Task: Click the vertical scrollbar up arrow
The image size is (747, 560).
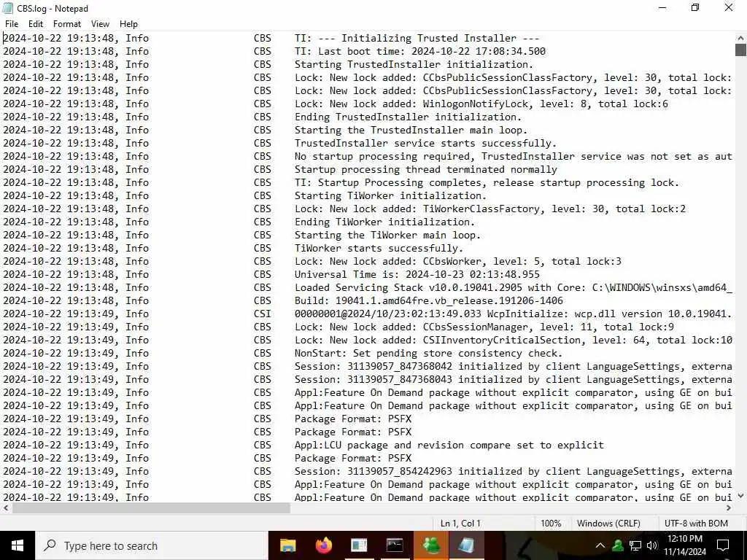Action: [x=740, y=38]
